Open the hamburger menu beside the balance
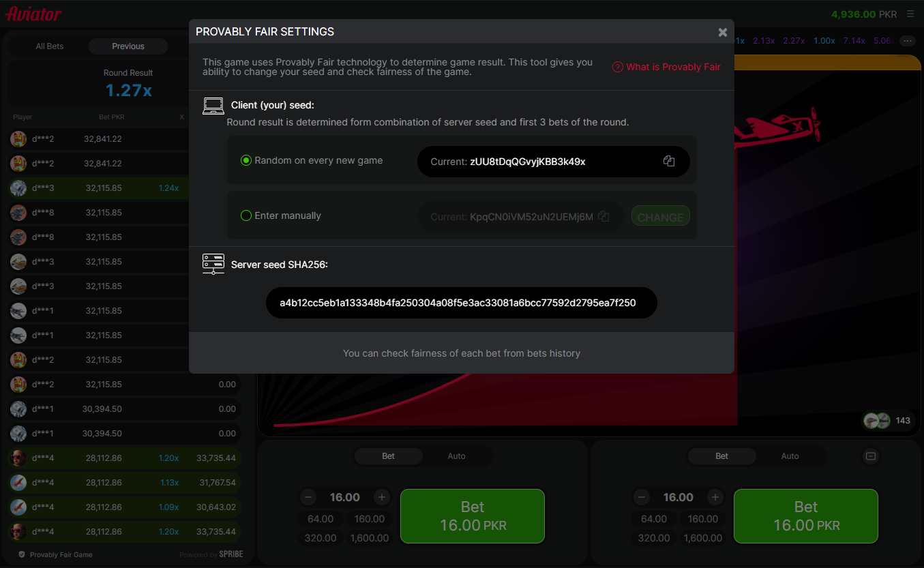Image resolution: width=924 pixels, height=568 pixels. pyautogui.click(x=910, y=14)
